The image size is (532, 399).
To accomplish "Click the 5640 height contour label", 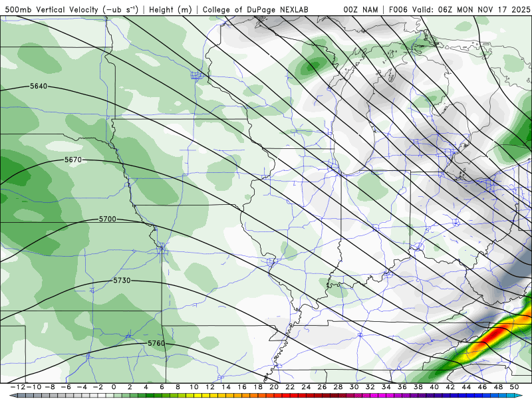I will (x=39, y=86).
